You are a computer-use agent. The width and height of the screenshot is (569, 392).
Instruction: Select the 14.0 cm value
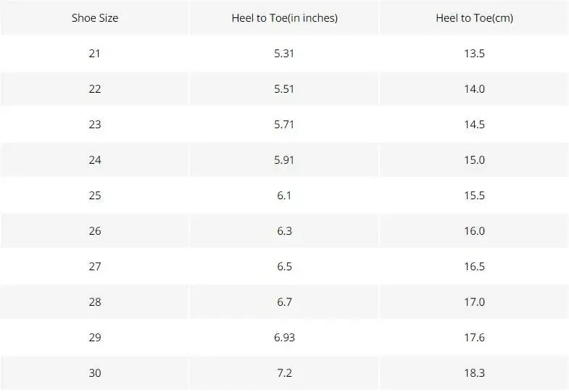(x=474, y=89)
